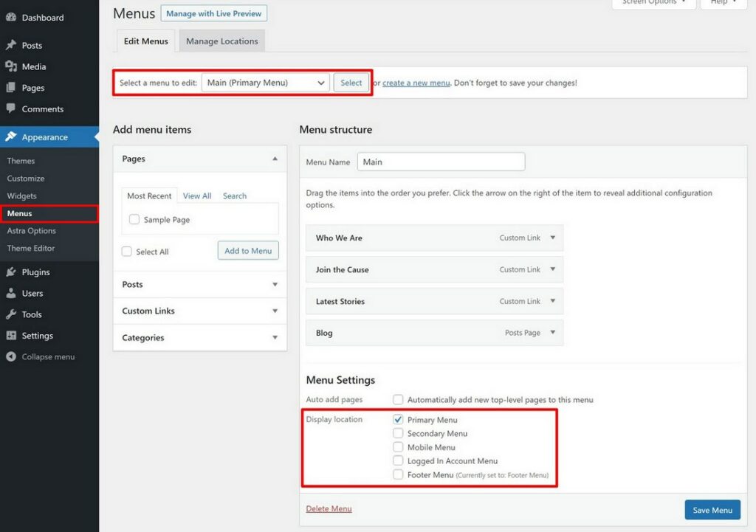The image size is (756, 532).
Task: Click the Add to Menu button
Action: coord(248,251)
